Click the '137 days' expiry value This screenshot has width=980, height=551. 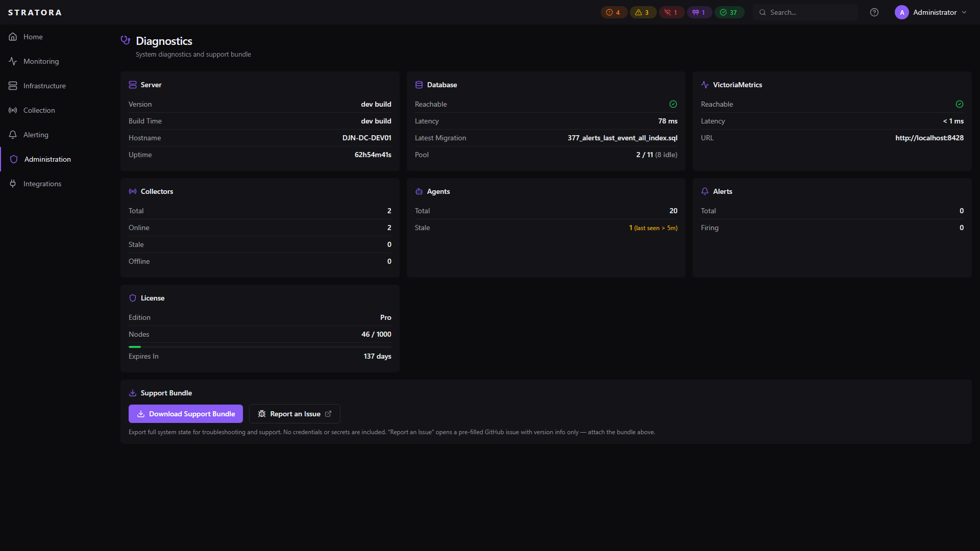click(x=378, y=356)
